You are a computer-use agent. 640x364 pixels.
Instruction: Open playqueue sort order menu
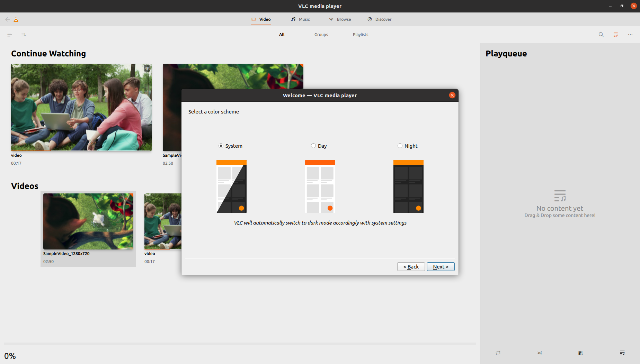pos(580,353)
